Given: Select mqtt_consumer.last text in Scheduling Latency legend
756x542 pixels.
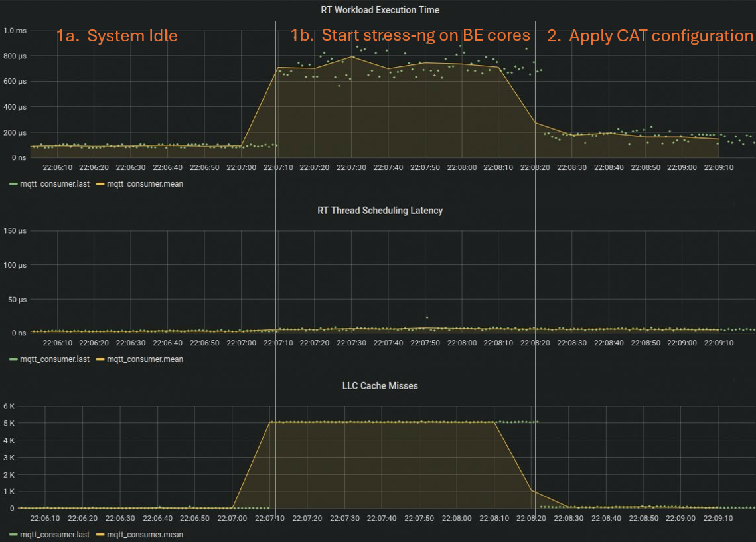Looking at the screenshot, I should pos(54,359).
